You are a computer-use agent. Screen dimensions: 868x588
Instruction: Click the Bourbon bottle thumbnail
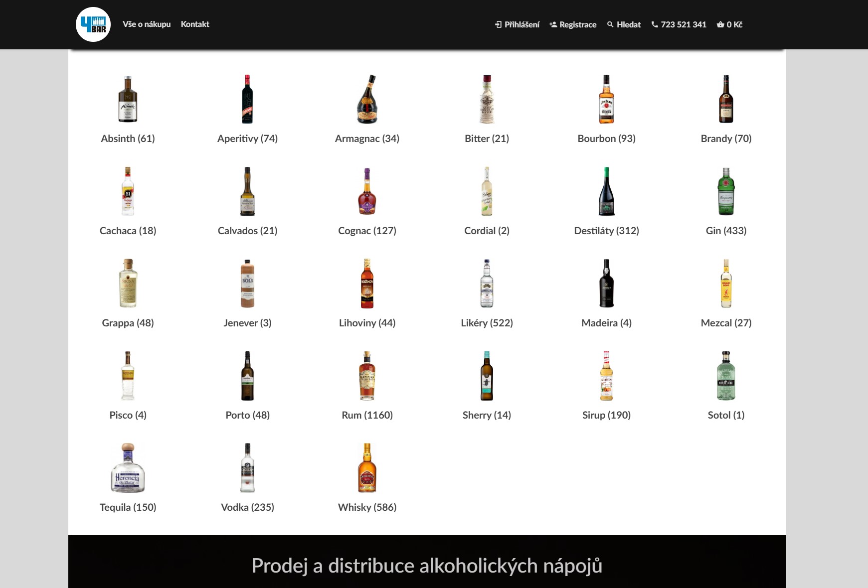[x=606, y=99]
